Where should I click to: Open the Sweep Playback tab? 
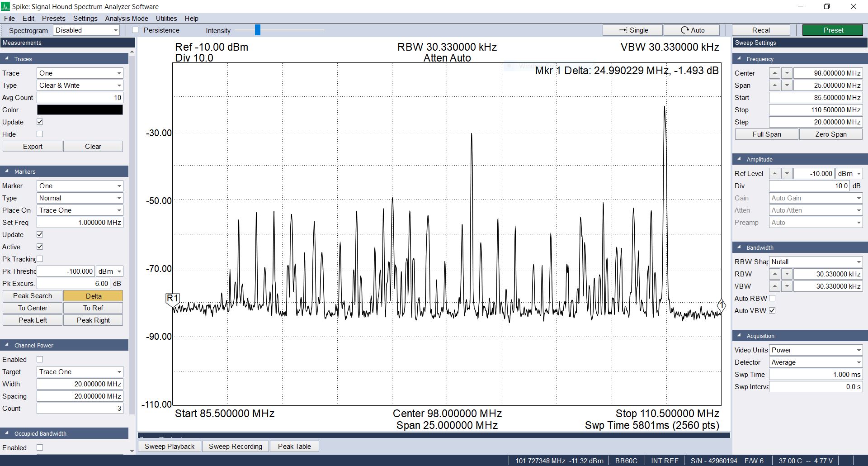(x=170, y=446)
